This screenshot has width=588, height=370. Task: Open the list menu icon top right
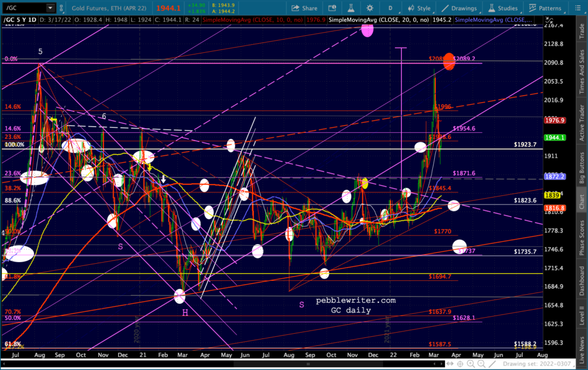pyautogui.click(x=578, y=8)
